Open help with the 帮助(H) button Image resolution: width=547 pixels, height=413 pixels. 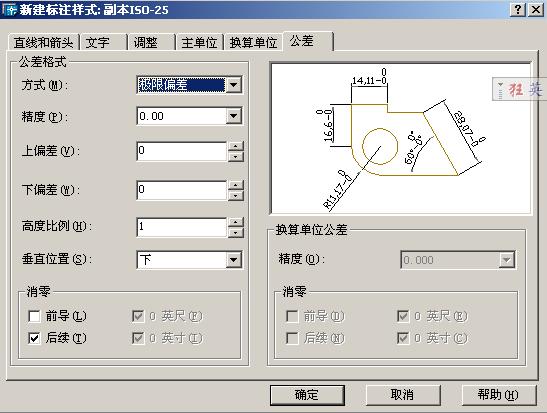click(x=499, y=395)
